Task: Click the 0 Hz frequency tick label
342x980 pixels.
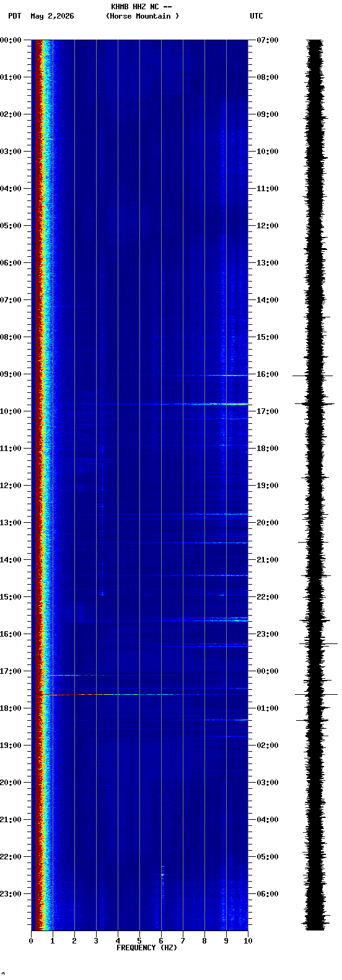Action: (x=31, y=941)
